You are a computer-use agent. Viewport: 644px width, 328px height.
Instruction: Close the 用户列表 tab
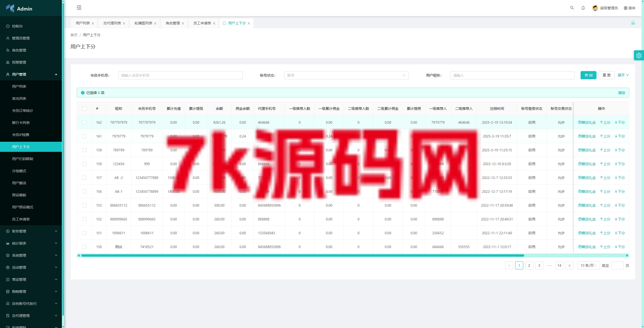pos(93,23)
